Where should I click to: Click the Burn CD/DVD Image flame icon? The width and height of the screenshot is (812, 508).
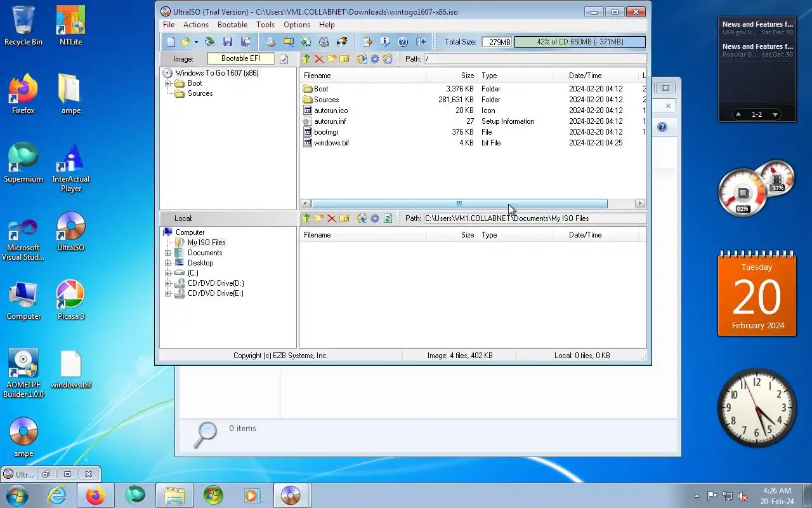click(x=342, y=42)
